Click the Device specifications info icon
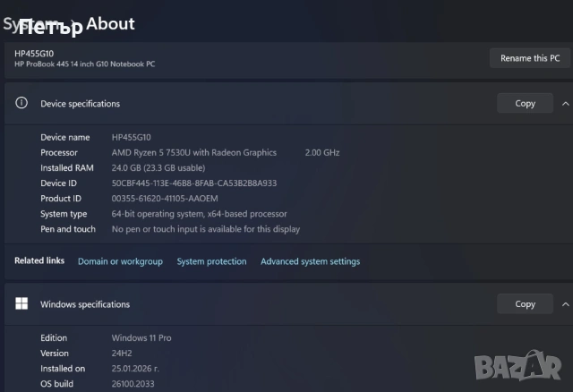 [21, 103]
